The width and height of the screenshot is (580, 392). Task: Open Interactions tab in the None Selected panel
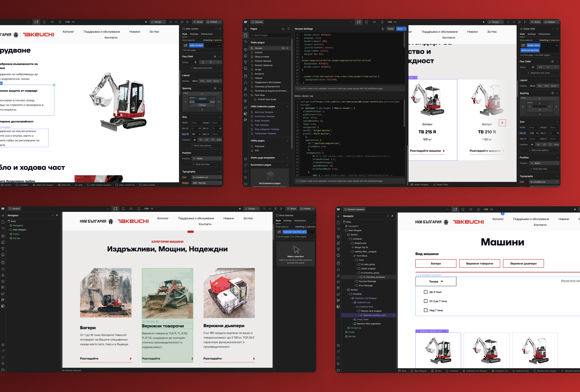coord(300,220)
